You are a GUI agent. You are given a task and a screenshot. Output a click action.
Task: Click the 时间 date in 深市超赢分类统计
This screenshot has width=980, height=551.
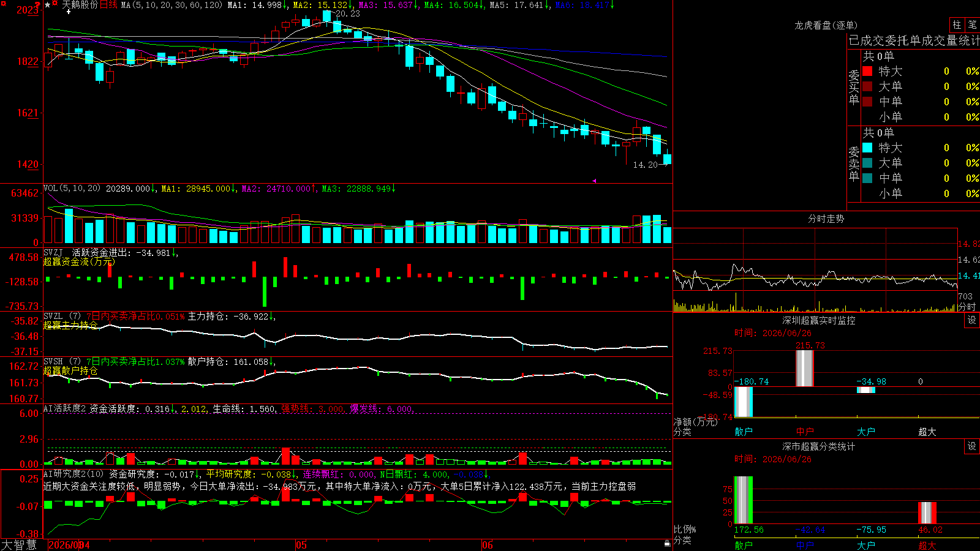pos(773,459)
